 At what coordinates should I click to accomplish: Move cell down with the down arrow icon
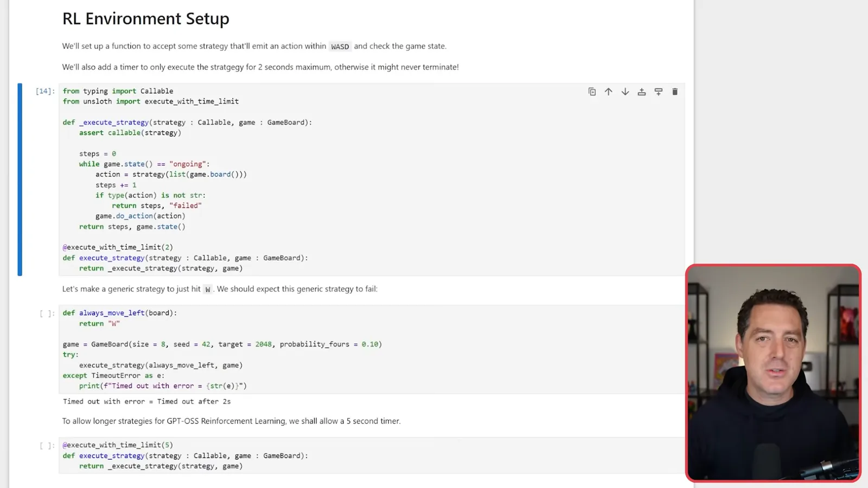625,92
